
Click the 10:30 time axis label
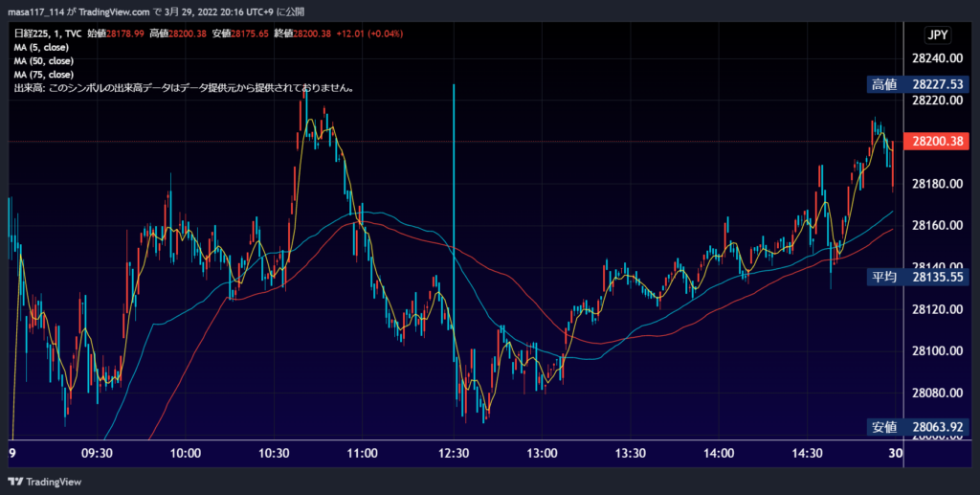(x=274, y=453)
